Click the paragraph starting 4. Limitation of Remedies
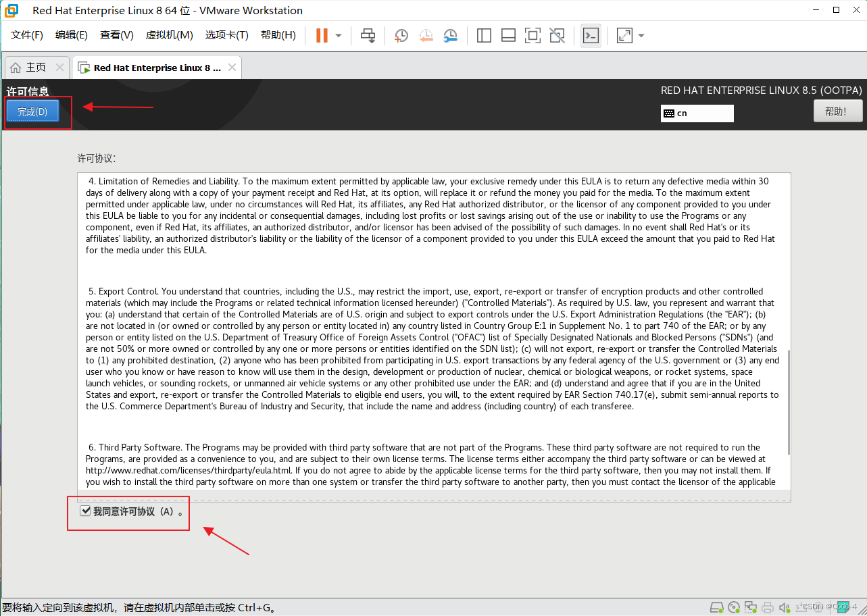This screenshot has width=867, height=616. tap(430, 215)
